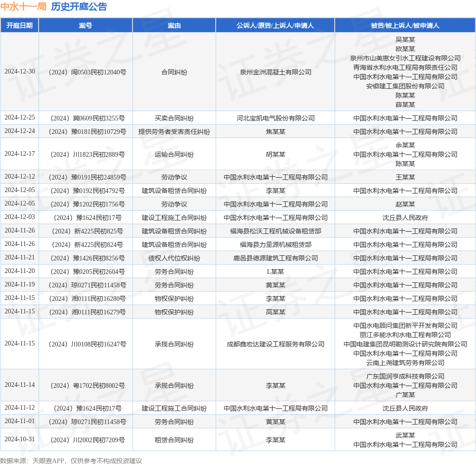Select the 案号 column header
Screen dimensions: 476x465
tap(86, 26)
